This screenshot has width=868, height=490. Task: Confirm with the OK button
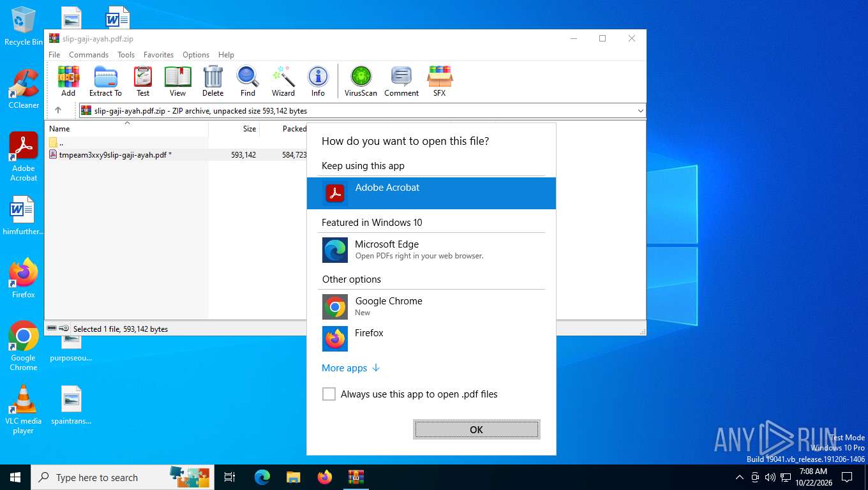[x=476, y=429]
